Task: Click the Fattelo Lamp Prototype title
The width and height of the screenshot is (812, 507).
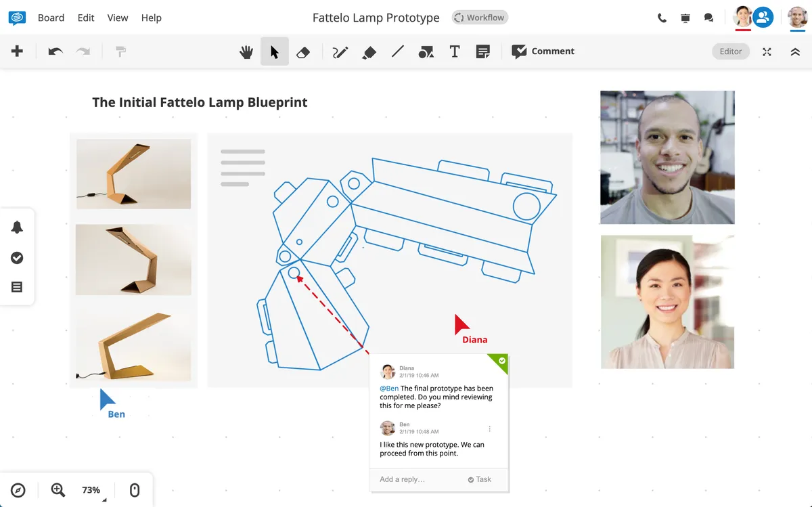Action: [376, 18]
